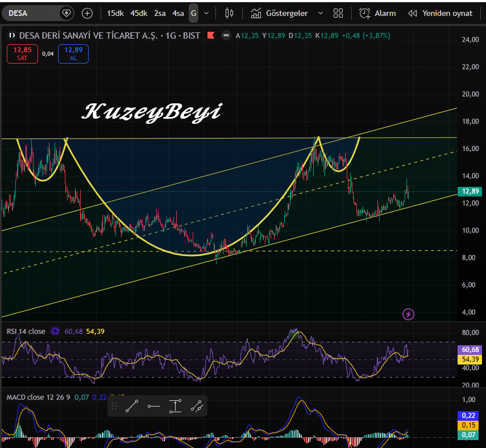Click the D symbol logo in the legend
The width and height of the screenshot is (486, 448).
click(x=12, y=36)
